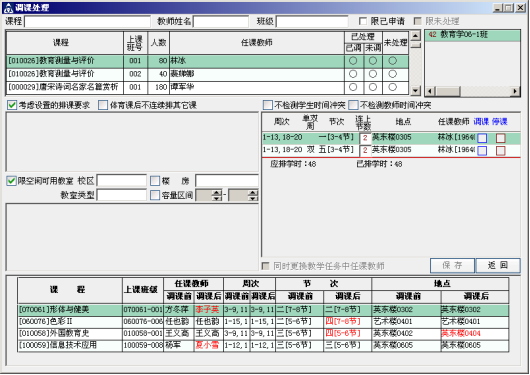This screenshot has height=375, width=530.
Task: Select 已调 radio for teacher 林冰 row
Action: pyautogui.click(x=353, y=61)
